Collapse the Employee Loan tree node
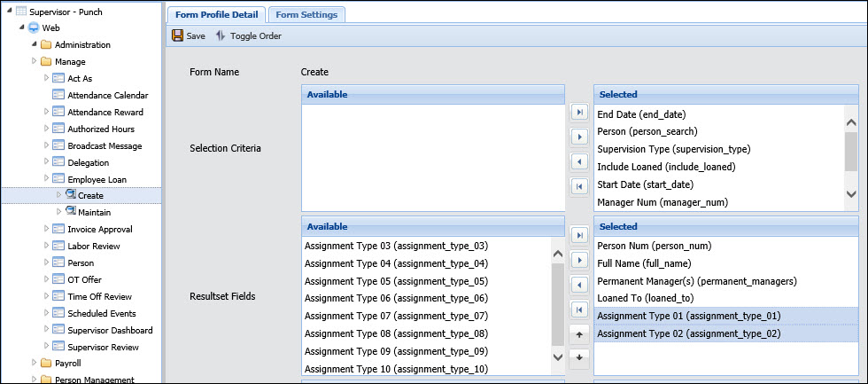The image size is (868, 384). point(47,179)
